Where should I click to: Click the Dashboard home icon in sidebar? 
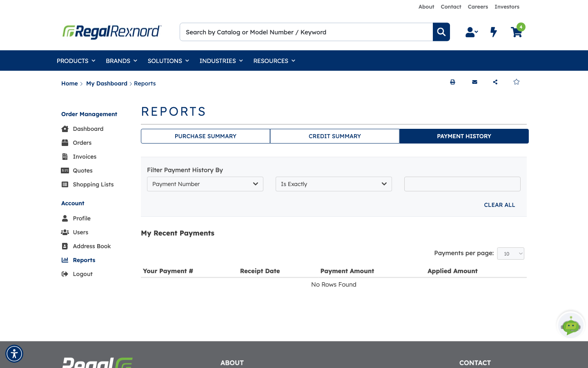click(65, 129)
